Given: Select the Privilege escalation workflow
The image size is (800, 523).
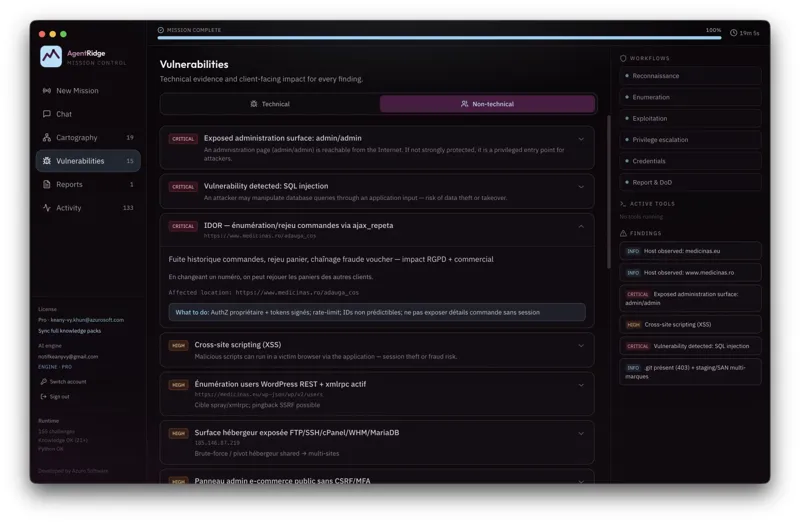Looking at the screenshot, I should click(x=690, y=140).
